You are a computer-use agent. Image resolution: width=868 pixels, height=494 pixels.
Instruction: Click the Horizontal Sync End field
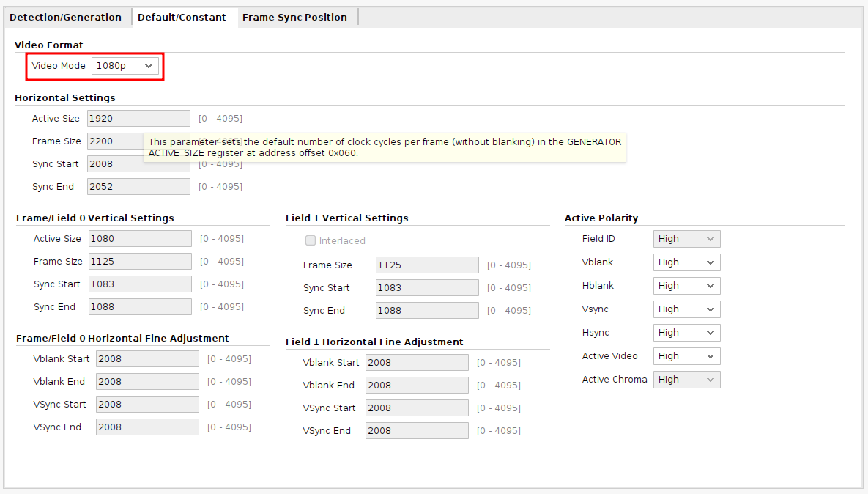pos(138,187)
